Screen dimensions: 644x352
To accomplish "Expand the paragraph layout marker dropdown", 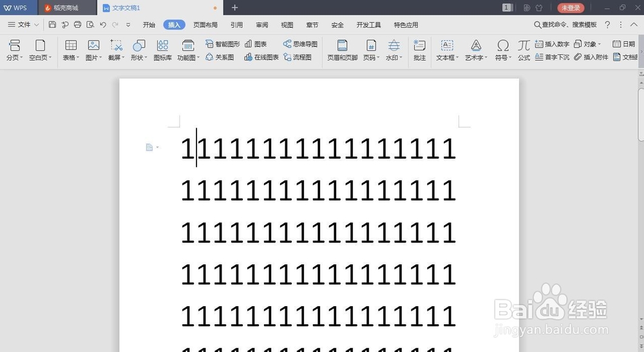I will [157, 147].
